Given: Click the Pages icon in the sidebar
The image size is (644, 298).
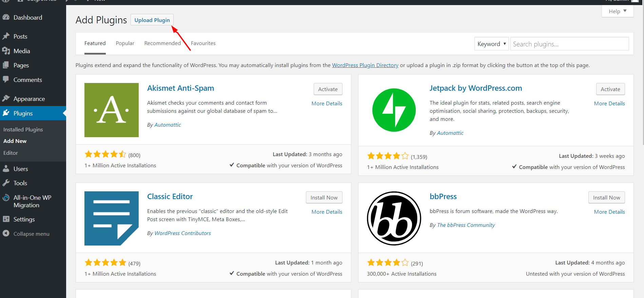Looking at the screenshot, I should pyautogui.click(x=6, y=65).
